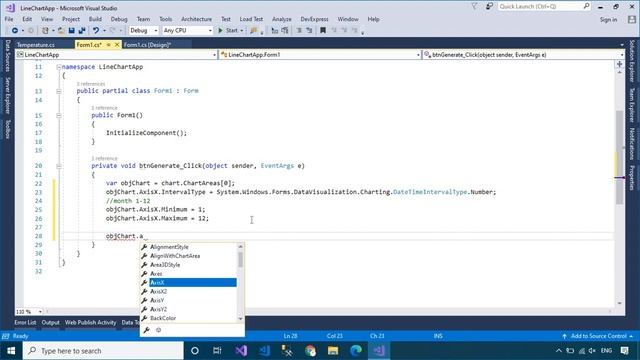
Task: Click the notifications flag icon in title bar
Action: click(474, 7)
